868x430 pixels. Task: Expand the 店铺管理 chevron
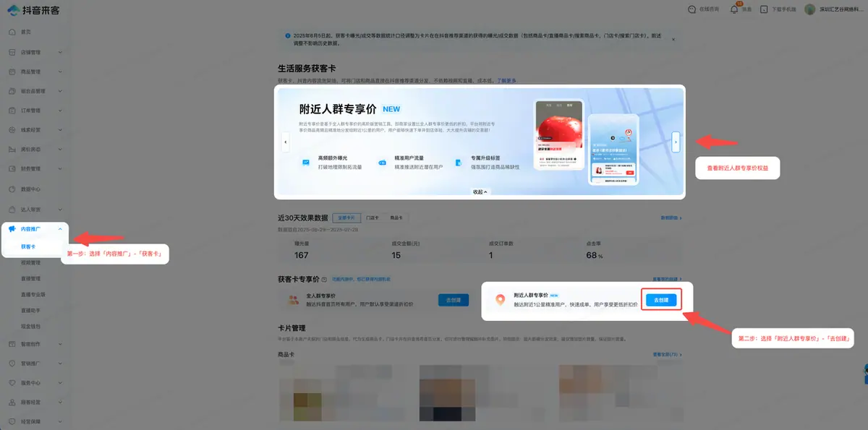point(60,52)
